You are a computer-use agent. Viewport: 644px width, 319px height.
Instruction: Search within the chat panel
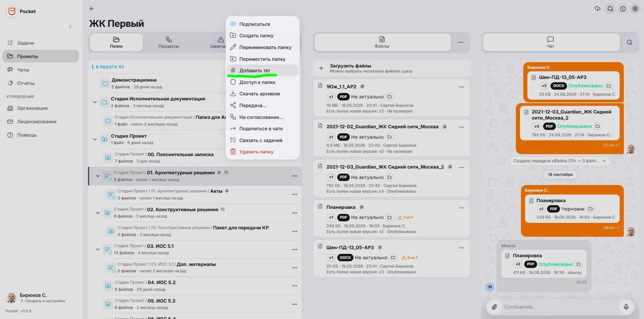pyautogui.click(x=630, y=42)
